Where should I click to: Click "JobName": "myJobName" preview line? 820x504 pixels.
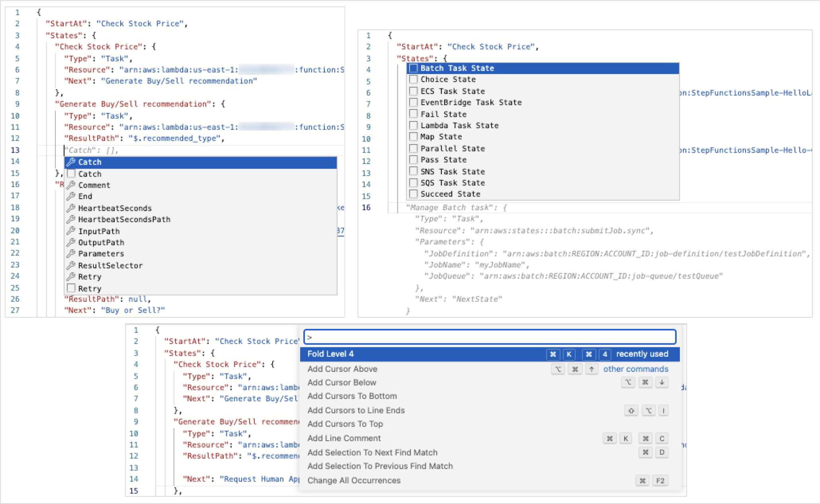coord(476,265)
